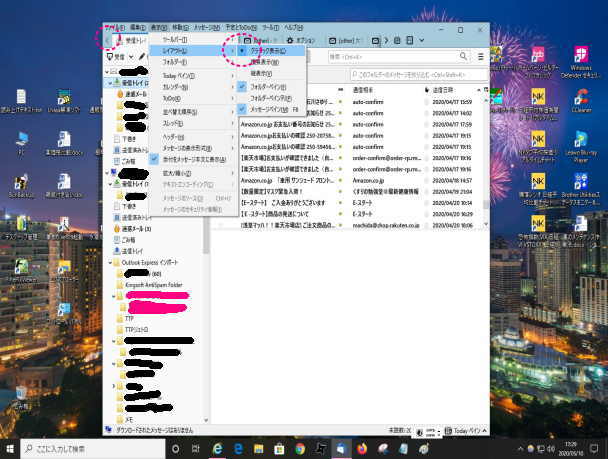
Task: Expand メッセージの表示形式 submenu
Action: [x=193, y=148]
